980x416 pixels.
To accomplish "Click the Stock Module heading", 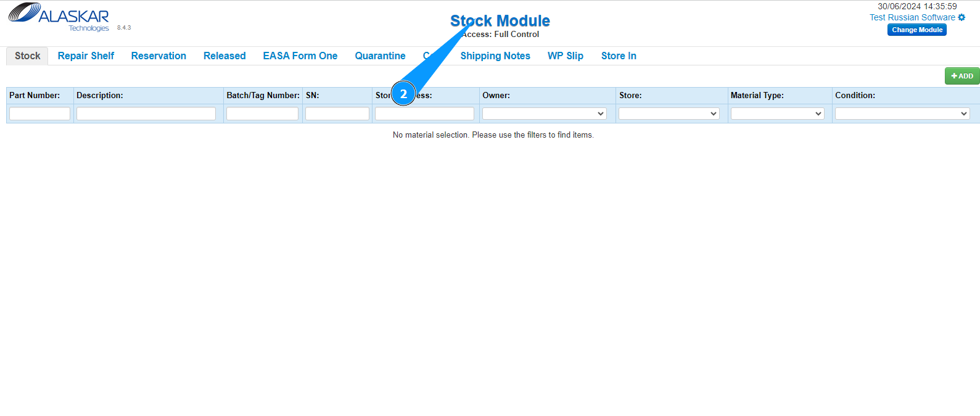I will 500,20.
